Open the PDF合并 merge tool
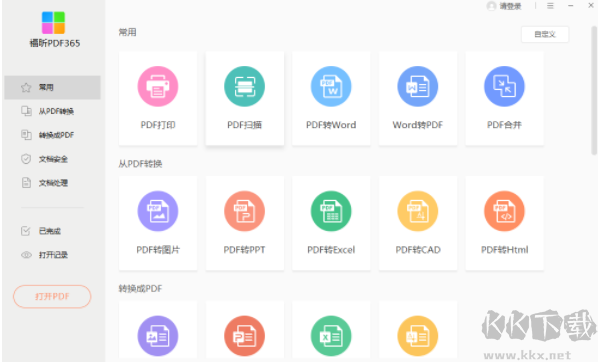Viewport: 598px width, 362px height. pos(504,98)
